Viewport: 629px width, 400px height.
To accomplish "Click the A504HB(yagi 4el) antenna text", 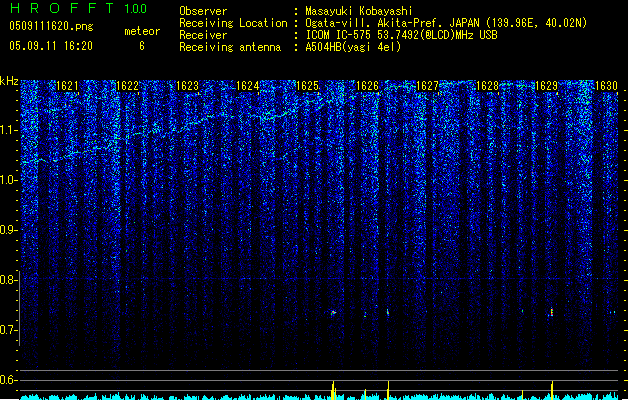I will (x=353, y=47).
